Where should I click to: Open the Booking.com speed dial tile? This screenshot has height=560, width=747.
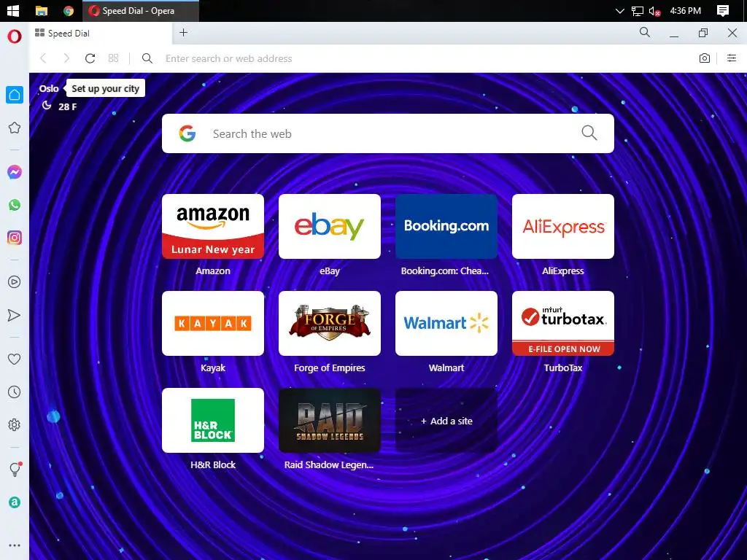(x=446, y=226)
